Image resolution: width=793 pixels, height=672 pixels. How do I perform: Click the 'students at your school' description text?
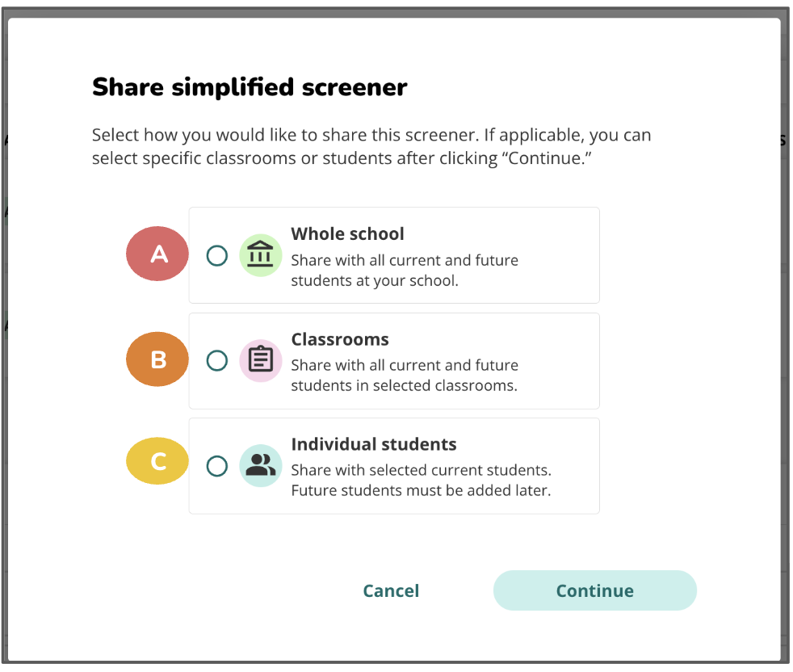(375, 281)
